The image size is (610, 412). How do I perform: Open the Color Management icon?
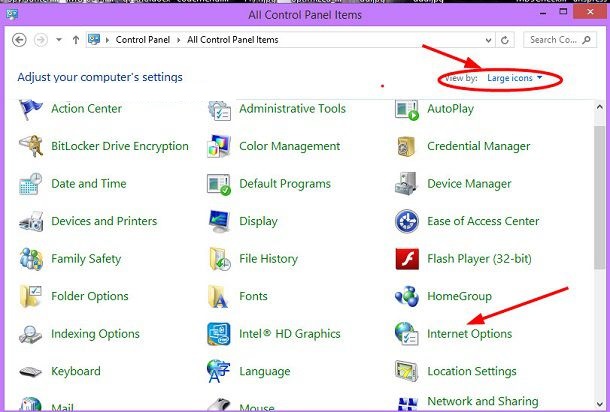[x=219, y=146]
